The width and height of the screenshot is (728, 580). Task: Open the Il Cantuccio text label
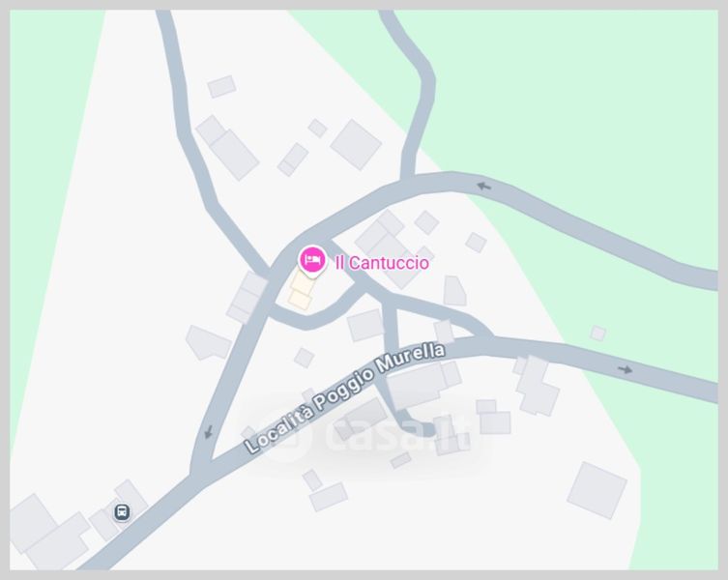click(x=382, y=263)
